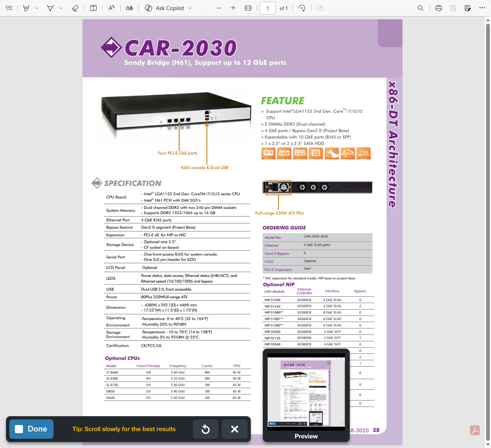Zoom in with the plus button
491x448 pixels.
coord(233,8)
